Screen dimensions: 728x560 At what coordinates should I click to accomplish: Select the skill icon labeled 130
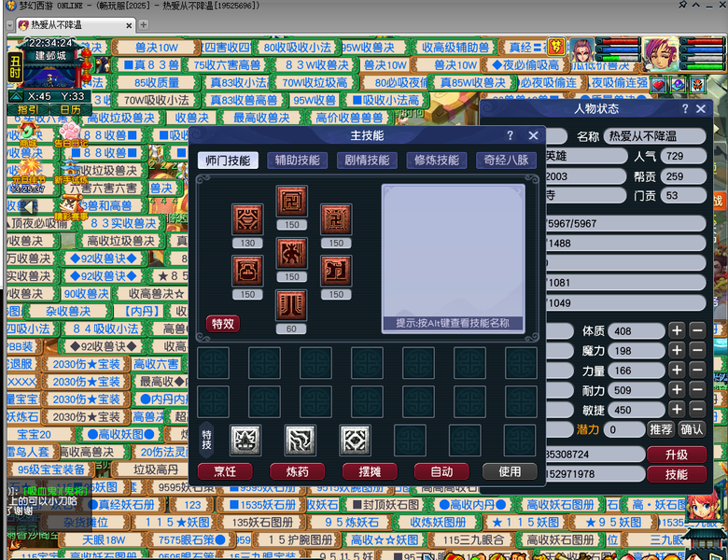[247, 219]
